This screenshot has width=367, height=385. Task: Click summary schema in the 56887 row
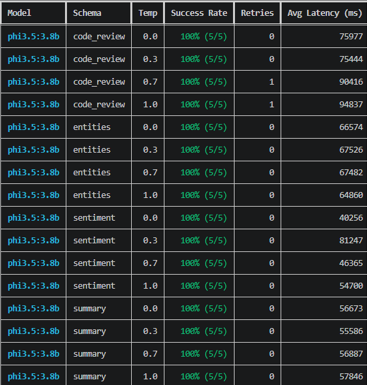click(89, 354)
